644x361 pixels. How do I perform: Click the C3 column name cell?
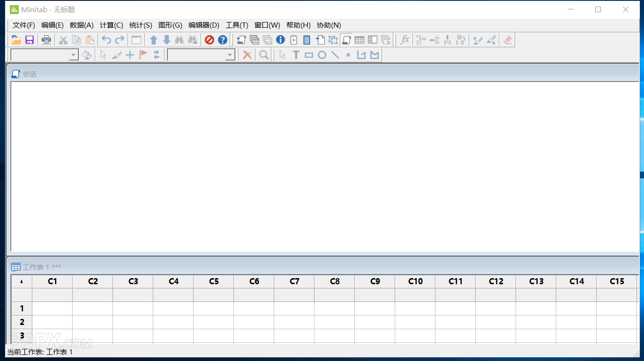[133, 295]
